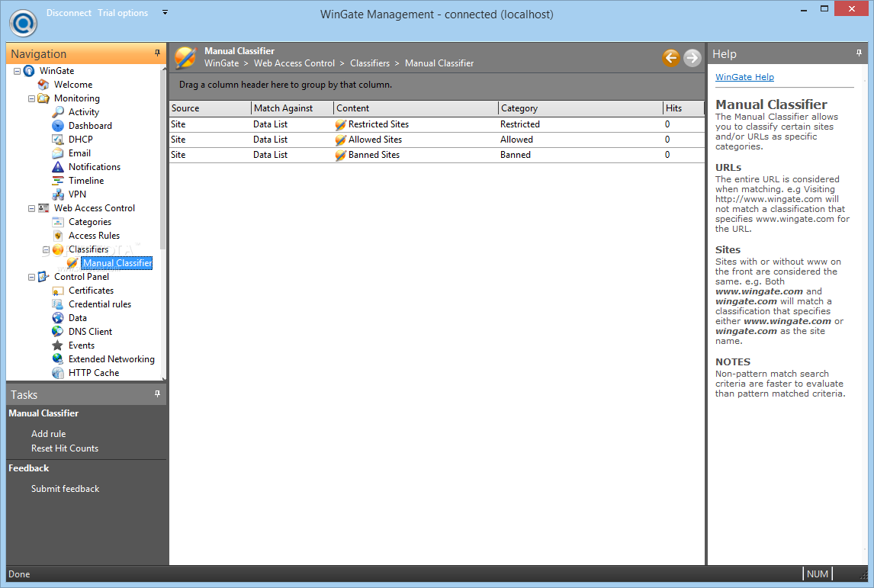Click Submit feedback

click(66, 489)
